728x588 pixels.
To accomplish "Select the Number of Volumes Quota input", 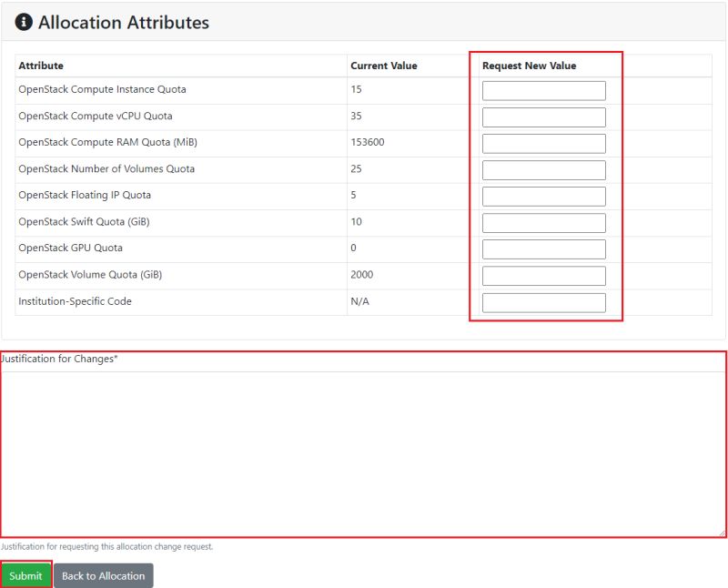I will point(543,169).
